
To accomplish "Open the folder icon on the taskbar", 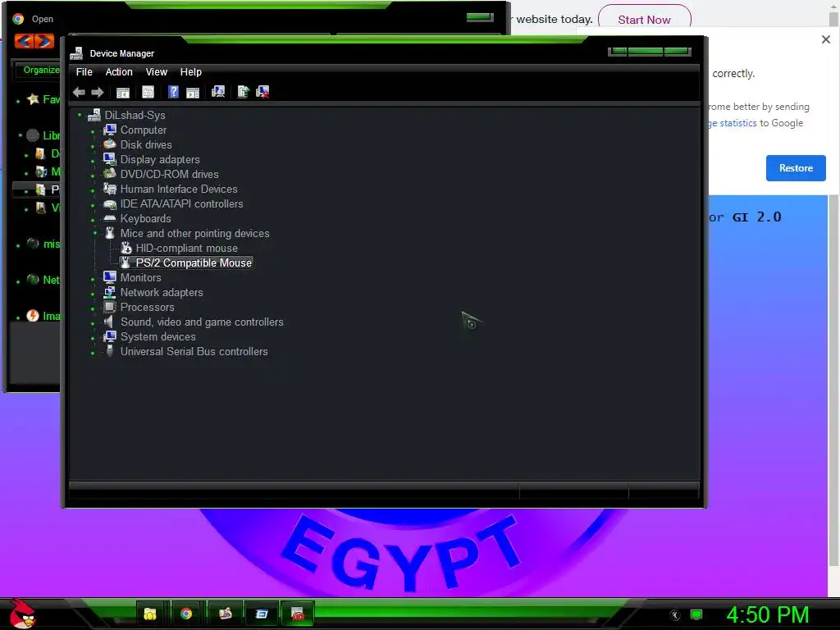I will pyautogui.click(x=150, y=614).
